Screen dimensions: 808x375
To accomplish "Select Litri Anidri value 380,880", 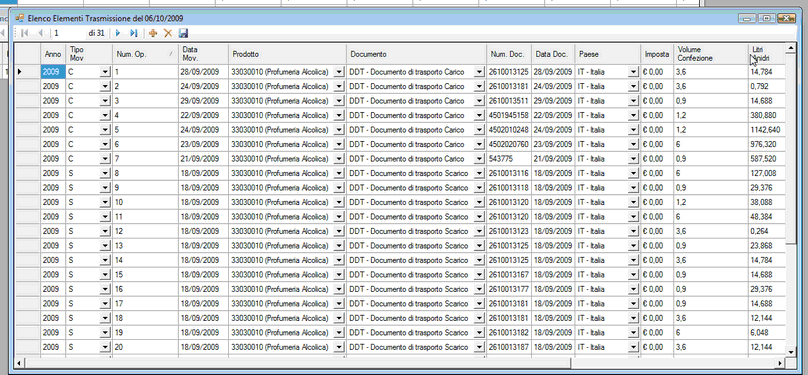I will click(x=766, y=115).
